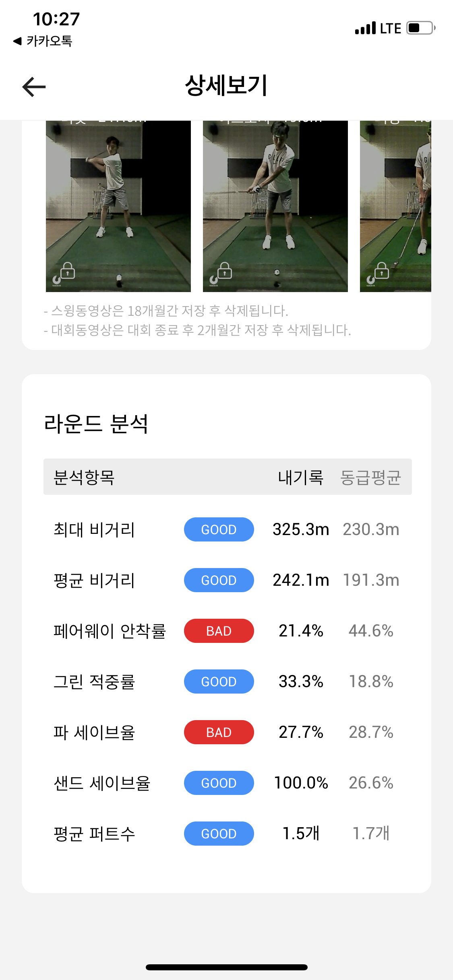The height and width of the screenshot is (980, 453).
Task: Tap the GOOD badge for 평균 비거리
Action: point(219,580)
